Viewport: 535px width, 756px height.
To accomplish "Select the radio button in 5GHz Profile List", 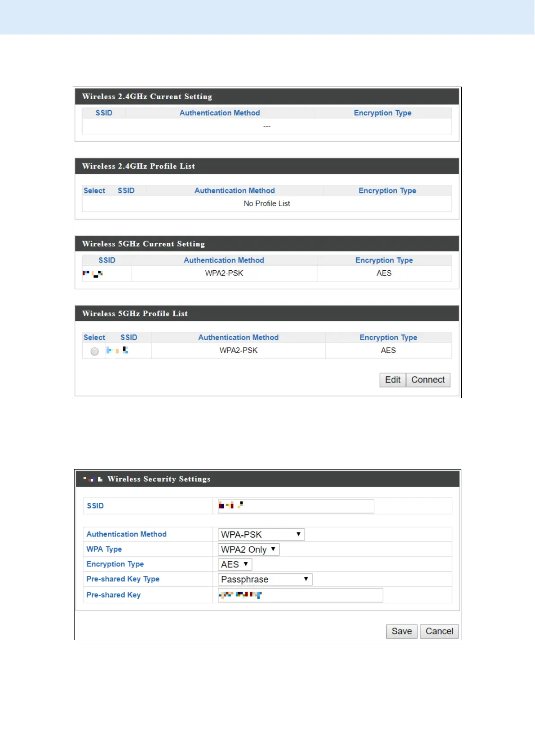I will pos(94,352).
